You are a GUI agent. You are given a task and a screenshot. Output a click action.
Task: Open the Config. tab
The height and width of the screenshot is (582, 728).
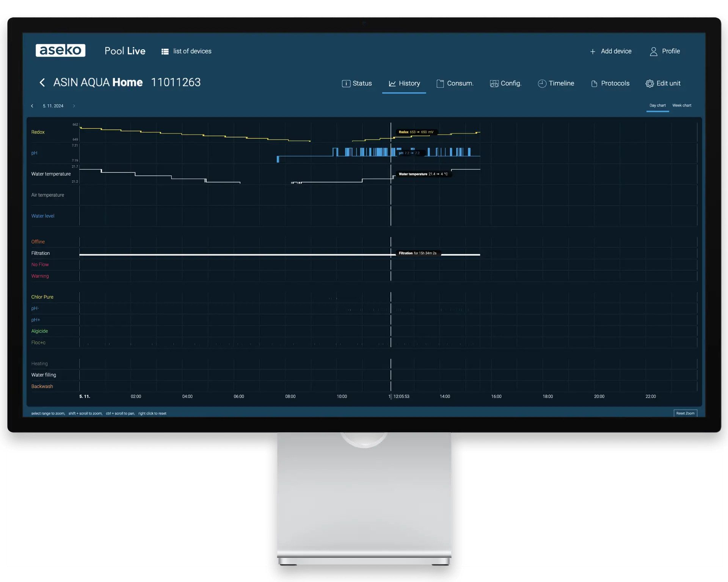click(x=506, y=84)
